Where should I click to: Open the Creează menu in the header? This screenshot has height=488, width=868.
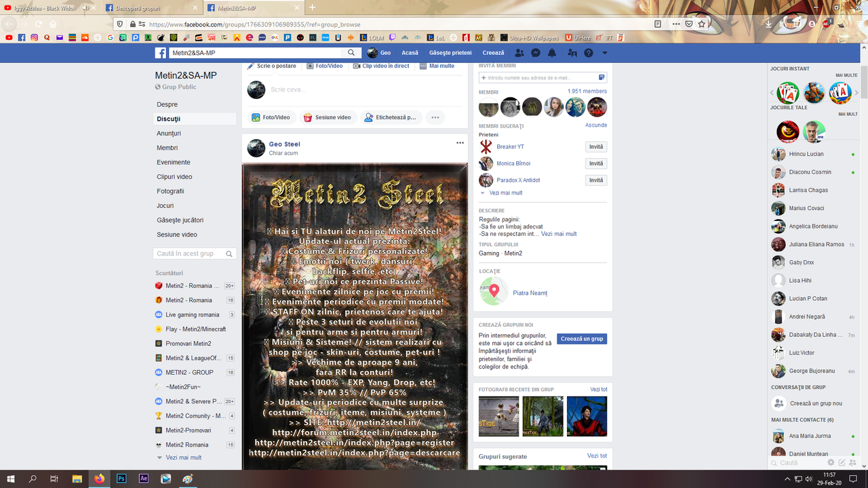pos(494,53)
